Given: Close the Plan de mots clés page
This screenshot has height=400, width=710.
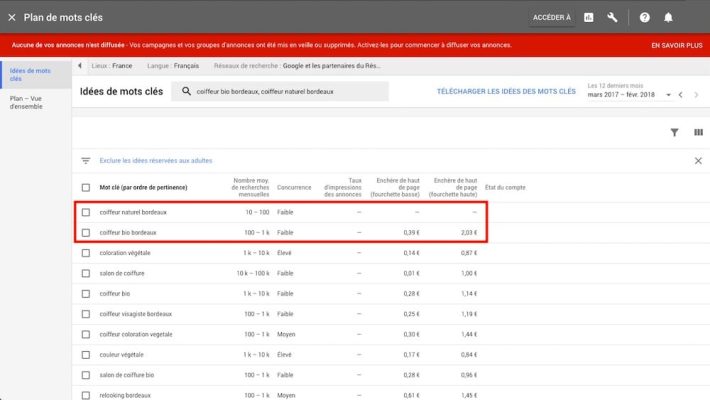Looking at the screenshot, I should (12, 17).
